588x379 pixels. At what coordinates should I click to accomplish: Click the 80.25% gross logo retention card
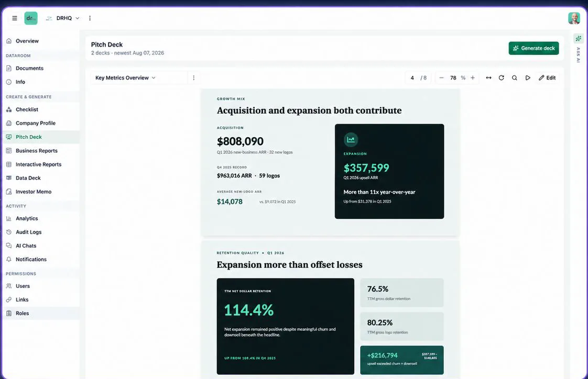[x=401, y=326]
